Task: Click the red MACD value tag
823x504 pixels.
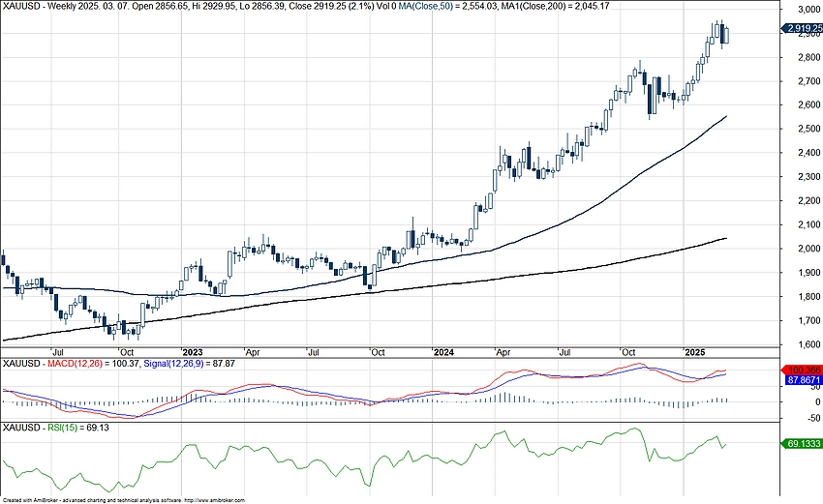Action: point(799,371)
